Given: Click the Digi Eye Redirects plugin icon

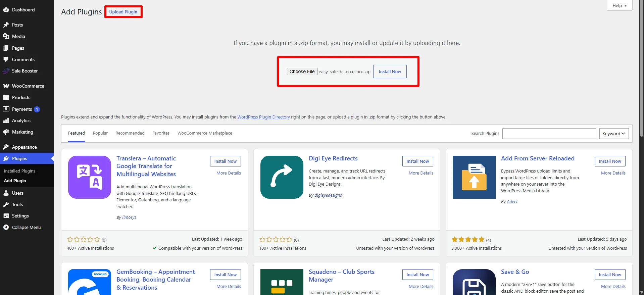Looking at the screenshot, I should [282, 177].
